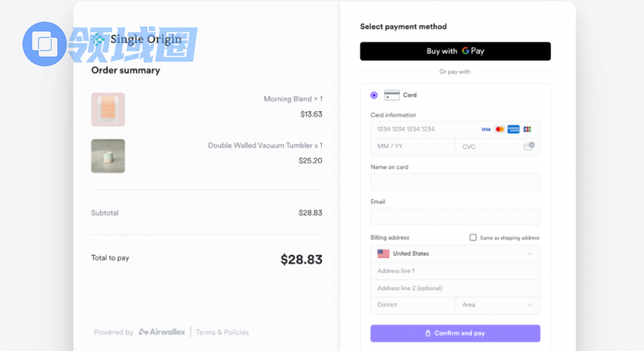Click the Name on card field
Screen dimensions: 644x351
(x=455, y=182)
